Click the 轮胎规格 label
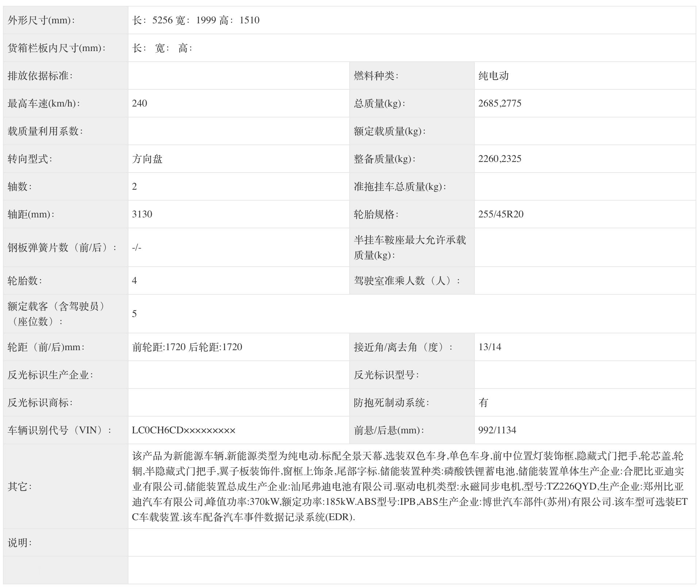 tap(376, 214)
